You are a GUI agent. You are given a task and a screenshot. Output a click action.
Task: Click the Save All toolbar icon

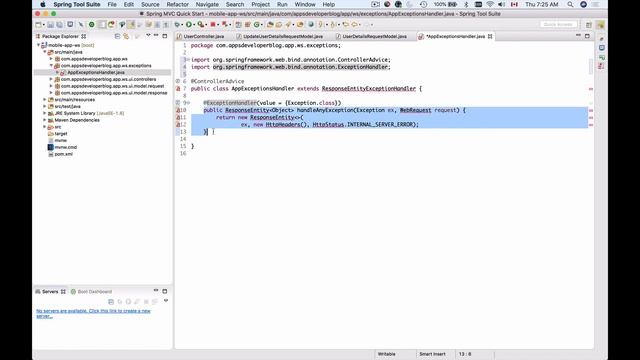[60, 24]
